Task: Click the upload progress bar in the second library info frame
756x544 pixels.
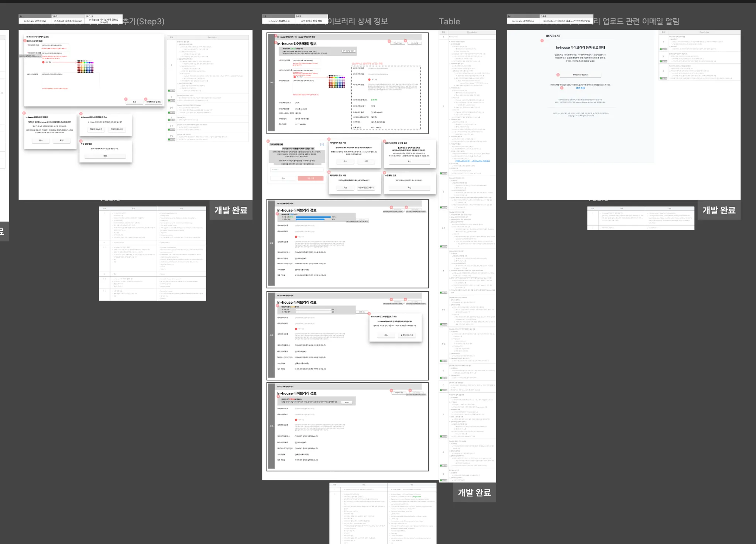Action: 313,217
